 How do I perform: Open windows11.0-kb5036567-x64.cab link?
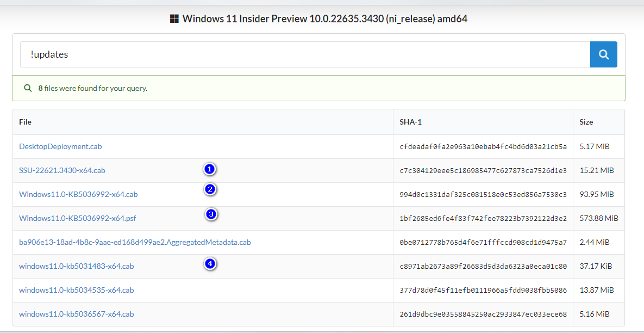click(x=77, y=314)
